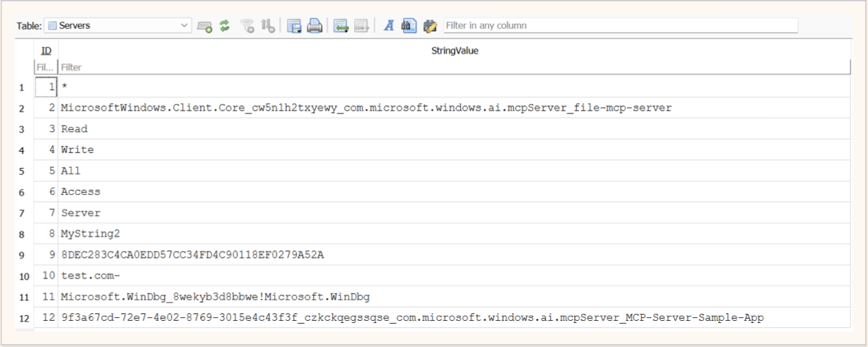This screenshot has height=347, width=868.
Task: Select the cell containing 'MyString2'
Action: pos(454,234)
